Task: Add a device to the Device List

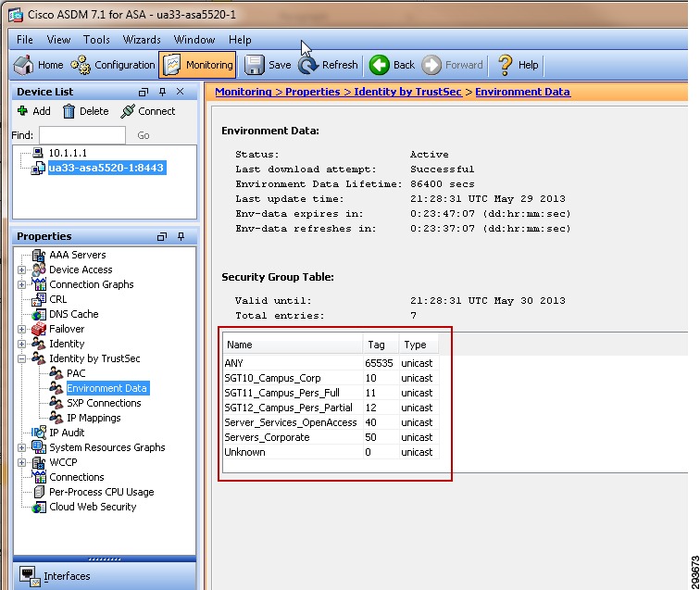Action: (34, 111)
